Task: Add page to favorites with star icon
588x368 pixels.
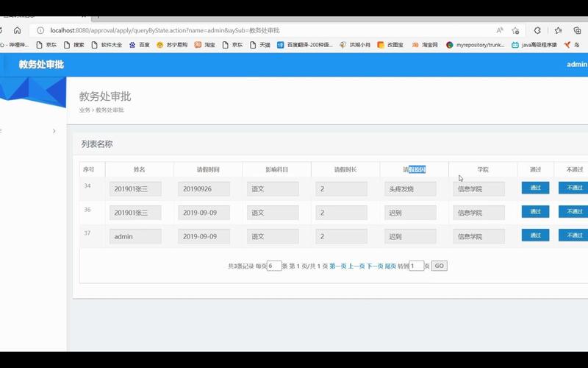Action: coord(516,30)
